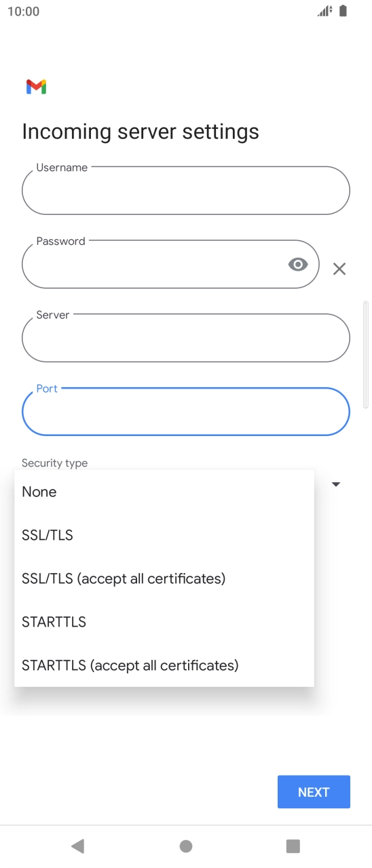Screen dimensions: 372x868
Task: Click into the Port field
Action: (186, 411)
